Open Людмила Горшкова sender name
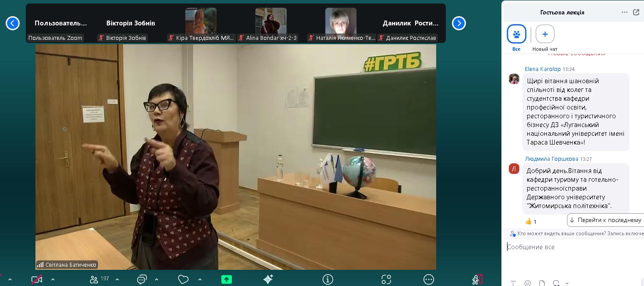Screen dimensions: 644x286 [x=551, y=159]
